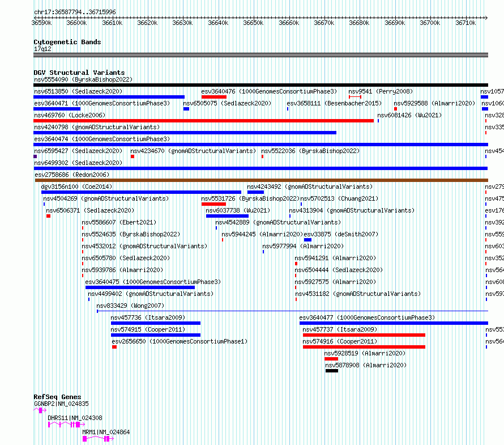This screenshot has width=504, height=445.
Task: Select nsv5522036 (ByrskaBishop2022) variant label
Action: pos(310,151)
